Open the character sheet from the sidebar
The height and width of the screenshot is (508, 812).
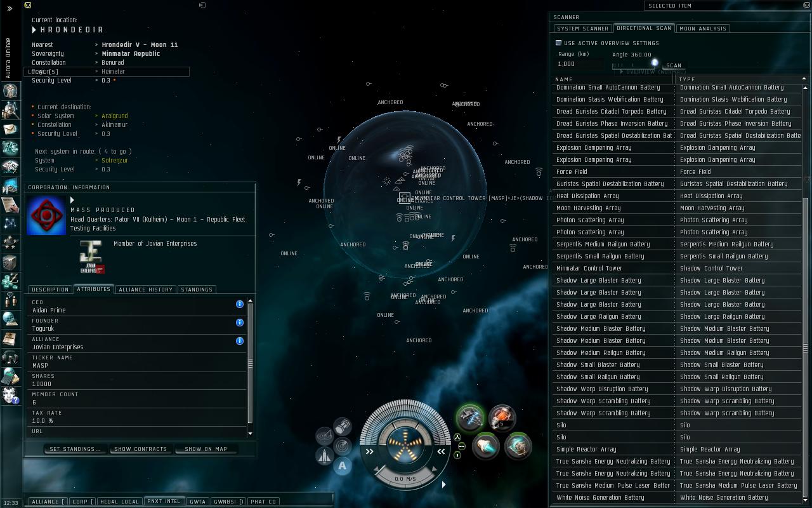point(10,90)
